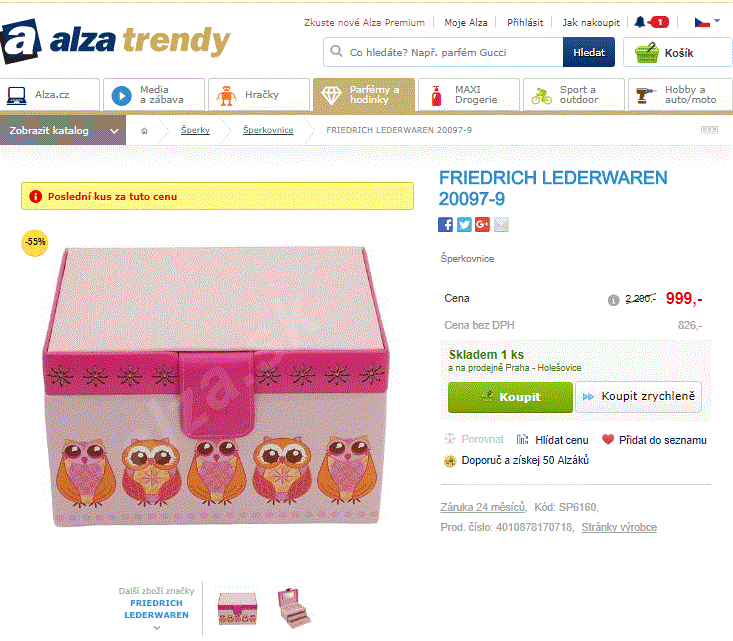Toggle Porovnat to compare product

pos(474,439)
